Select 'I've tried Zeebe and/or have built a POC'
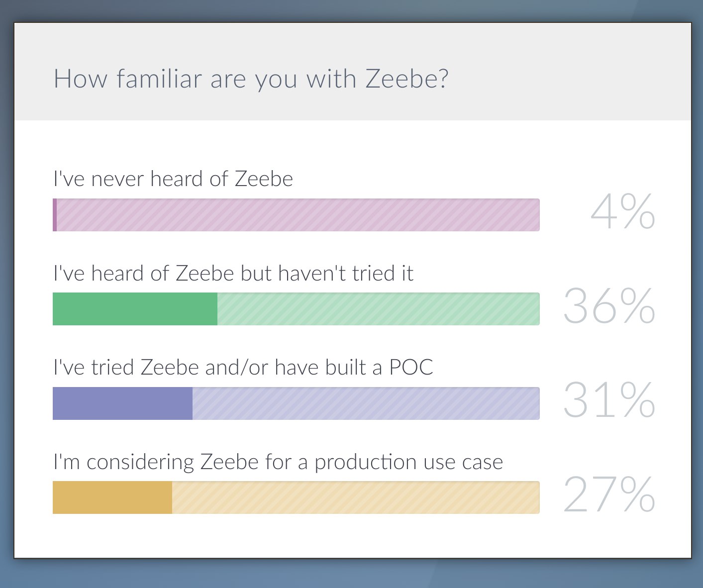 click(x=243, y=368)
